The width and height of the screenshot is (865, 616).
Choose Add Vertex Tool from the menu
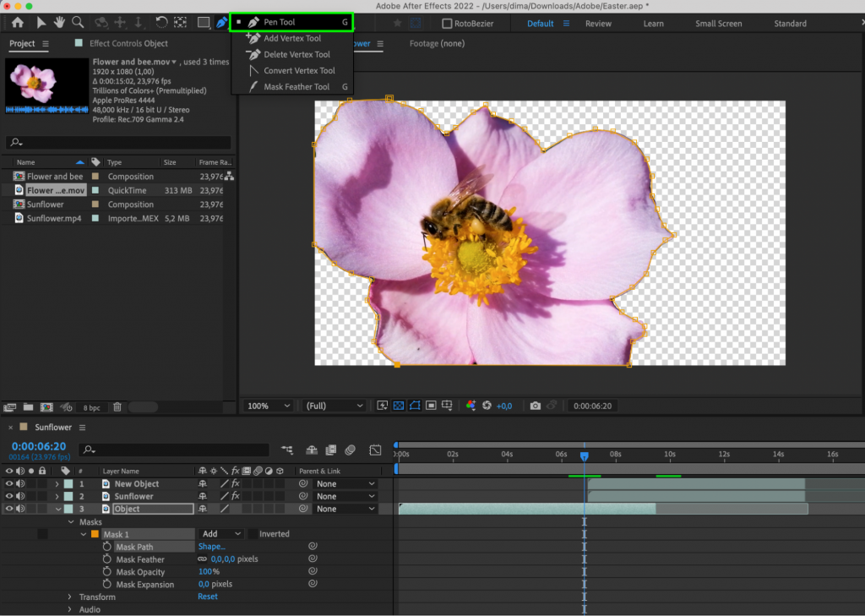[291, 38]
